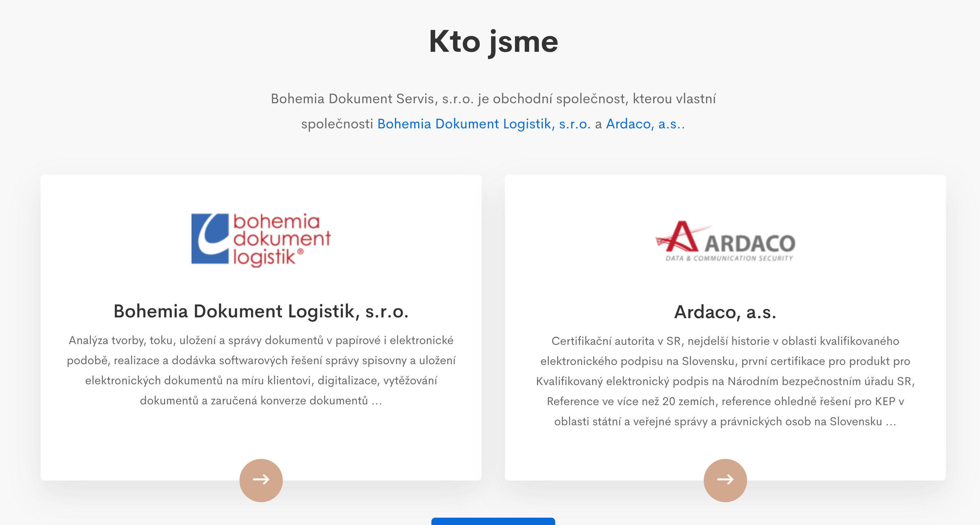Click the arrow button under Bohemia Dokument Logistik
980x525 pixels.
click(261, 480)
